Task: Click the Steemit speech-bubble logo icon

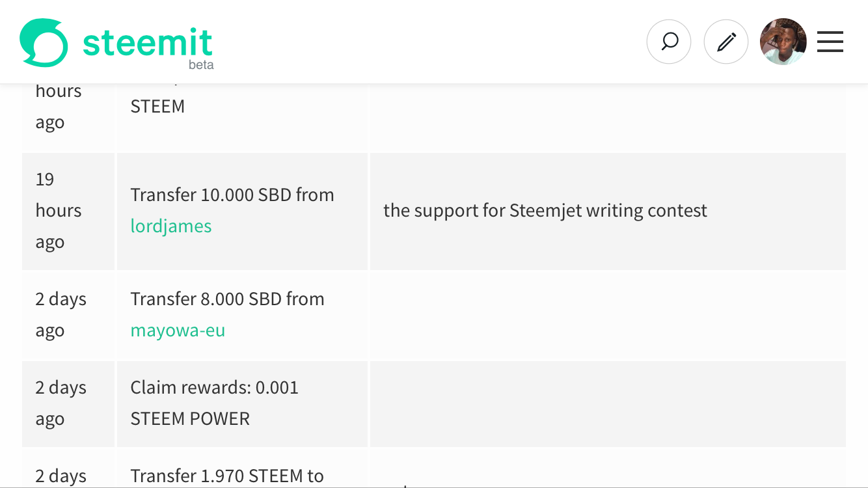Action: click(44, 42)
